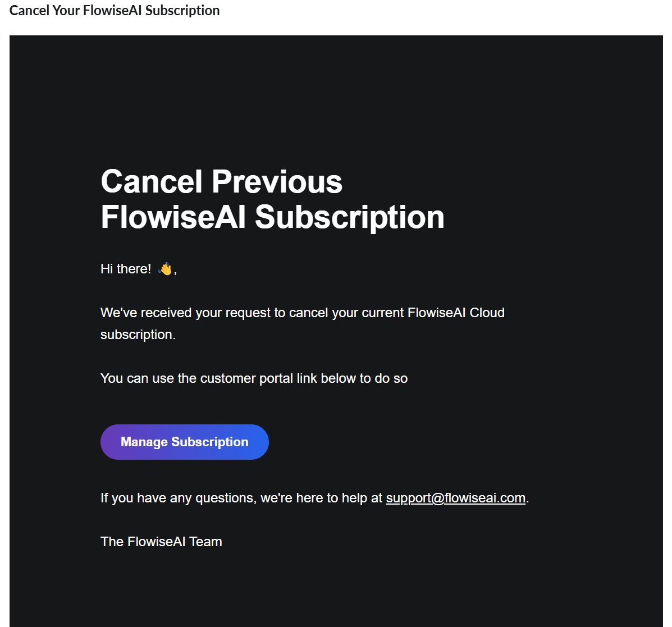Click the "we're here to help at" text
The image size is (672, 627).
pyautogui.click(x=321, y=498)
